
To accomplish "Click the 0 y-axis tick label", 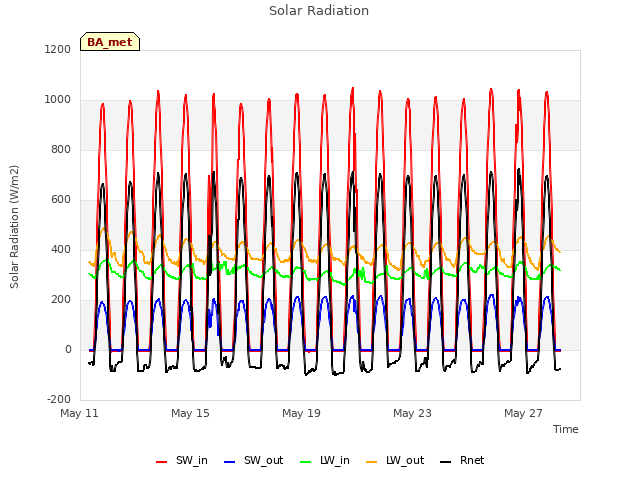I will point(68,349).
